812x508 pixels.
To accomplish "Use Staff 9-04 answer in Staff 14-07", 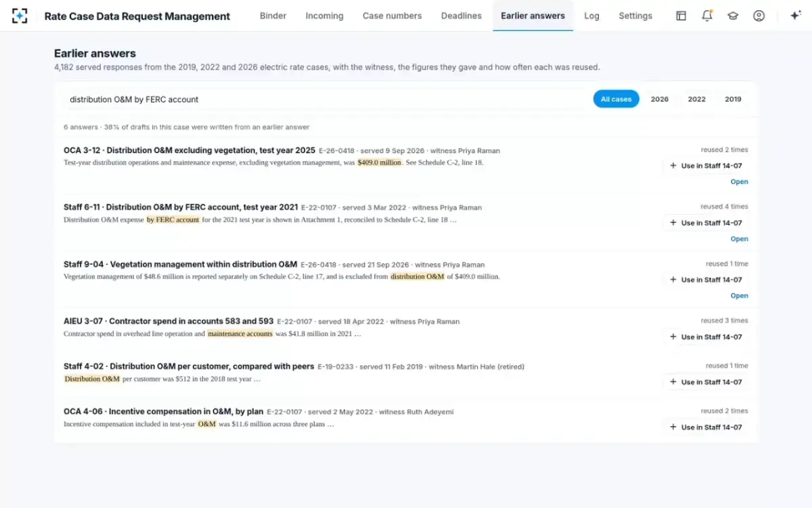I will click(706, 280).
